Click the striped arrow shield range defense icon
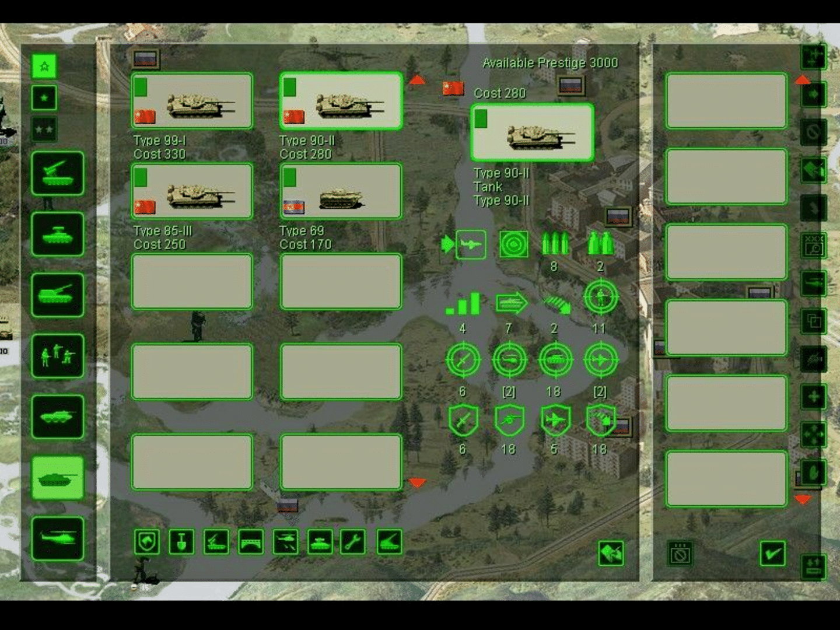The width and height of the screenshot is (840, 630). click(601, 421)
